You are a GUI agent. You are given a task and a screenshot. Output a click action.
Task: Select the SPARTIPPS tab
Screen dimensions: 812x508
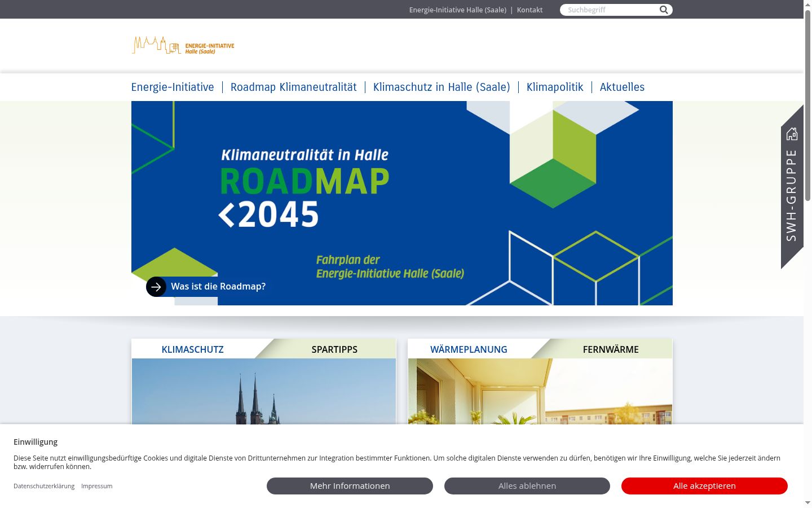[334, 349]
